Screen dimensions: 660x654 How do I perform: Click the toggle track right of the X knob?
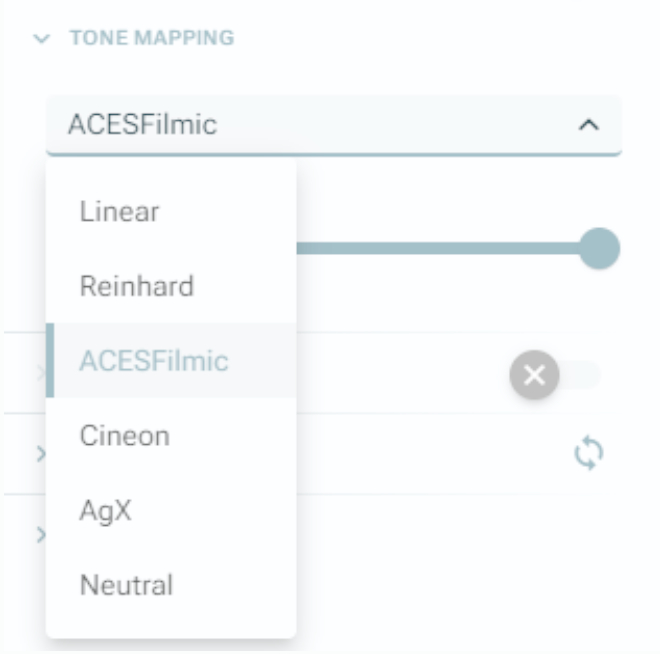pos(585,375)
